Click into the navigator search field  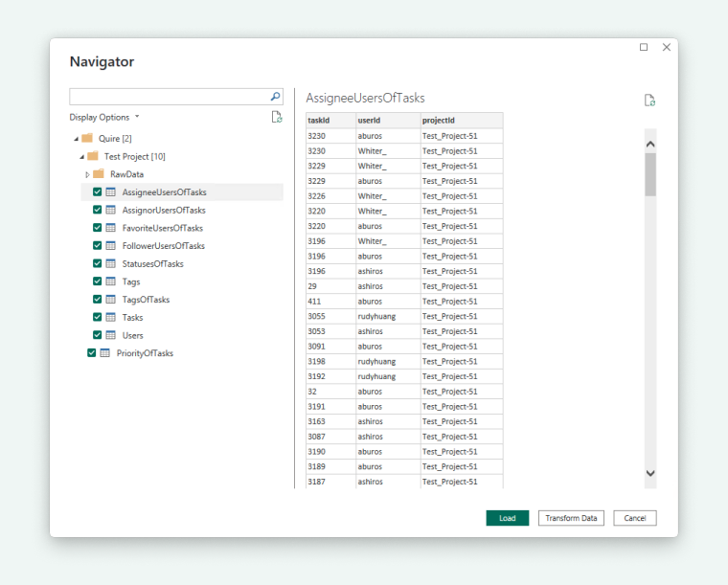coord(168,97)
